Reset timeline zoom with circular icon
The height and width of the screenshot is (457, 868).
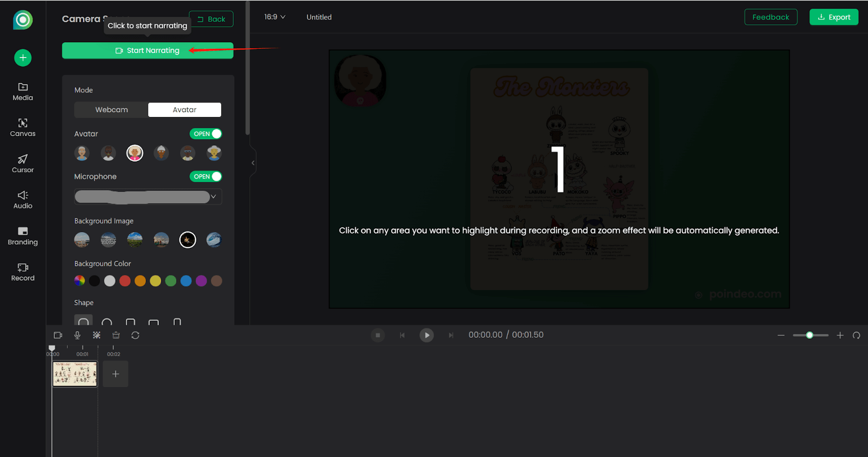click(x=857, y=335)
